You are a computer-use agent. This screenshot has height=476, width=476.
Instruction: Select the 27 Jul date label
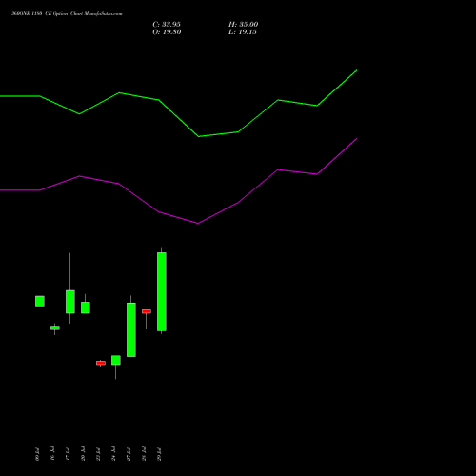[129, 454]
